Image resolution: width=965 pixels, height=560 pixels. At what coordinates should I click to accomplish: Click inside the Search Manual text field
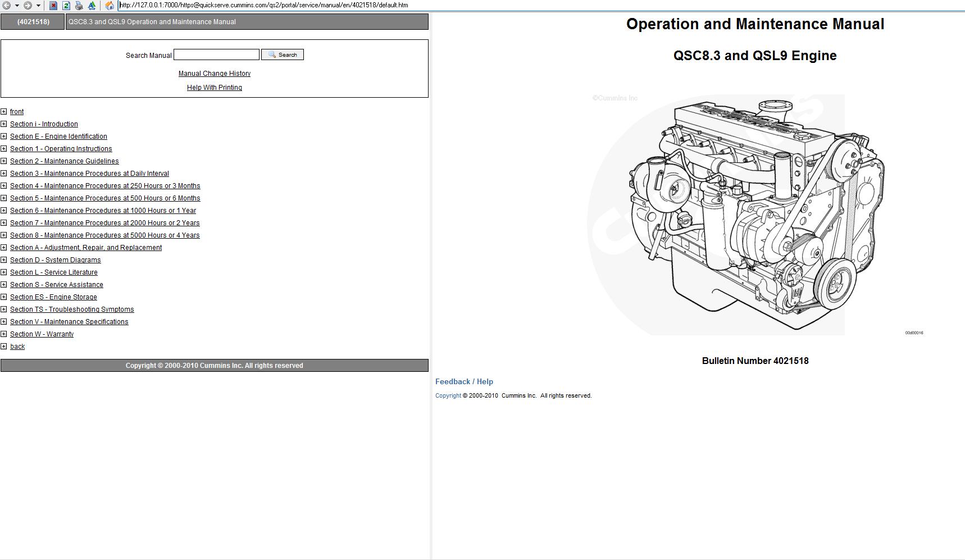pyautogui.click(x=216, y=54)
